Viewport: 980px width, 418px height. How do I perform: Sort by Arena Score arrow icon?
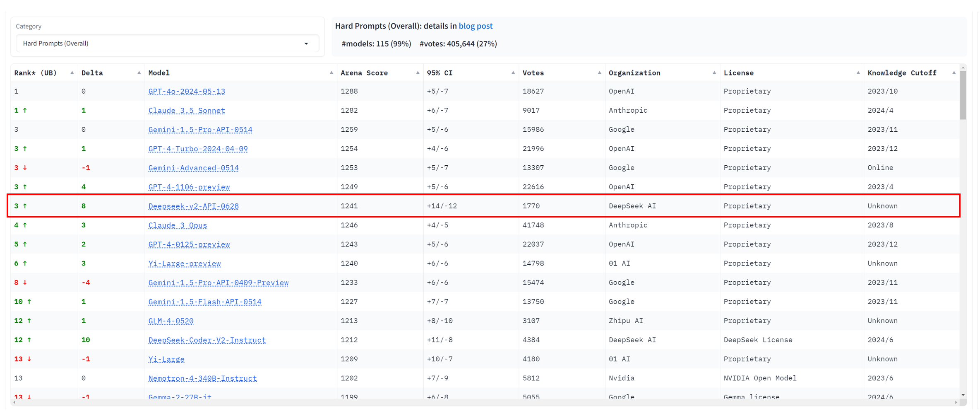418,73
